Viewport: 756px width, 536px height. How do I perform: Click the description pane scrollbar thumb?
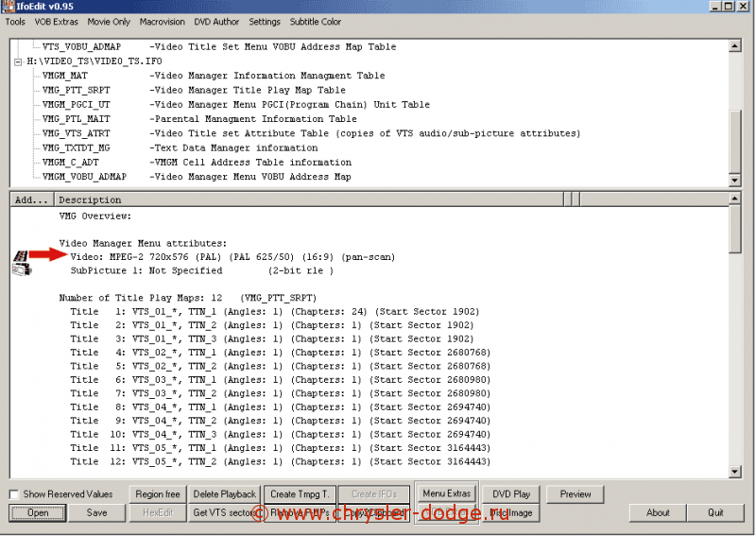click(x=735, y=229)
